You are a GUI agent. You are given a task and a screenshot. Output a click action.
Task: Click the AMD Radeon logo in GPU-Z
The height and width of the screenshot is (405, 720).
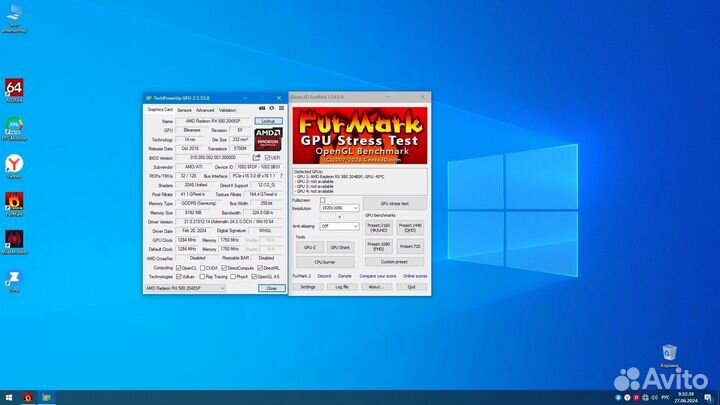tap(269, 139)
